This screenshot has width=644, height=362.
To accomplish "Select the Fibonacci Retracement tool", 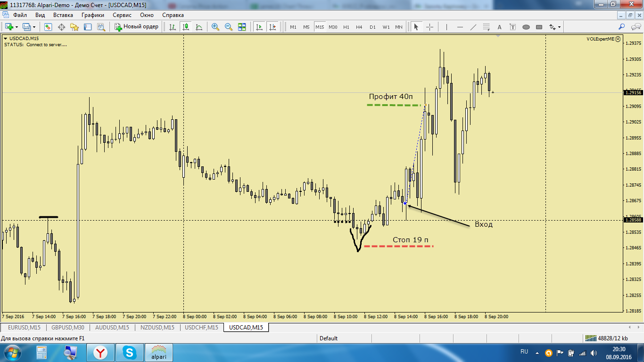I will [x=487, y=27].
